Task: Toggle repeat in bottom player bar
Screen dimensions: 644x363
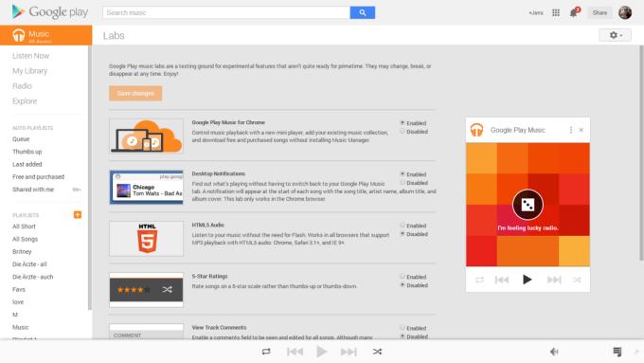Action: click(266, 352)
